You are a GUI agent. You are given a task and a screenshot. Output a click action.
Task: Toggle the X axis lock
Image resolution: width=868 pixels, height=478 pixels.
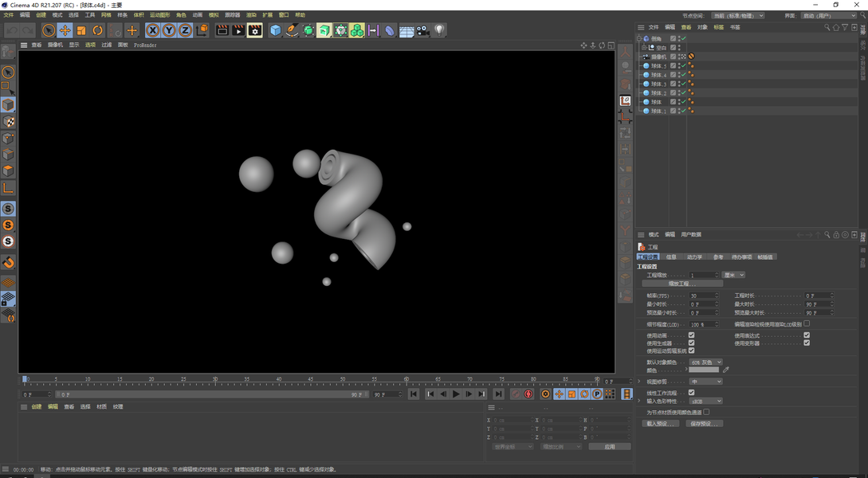click(153, 30)
